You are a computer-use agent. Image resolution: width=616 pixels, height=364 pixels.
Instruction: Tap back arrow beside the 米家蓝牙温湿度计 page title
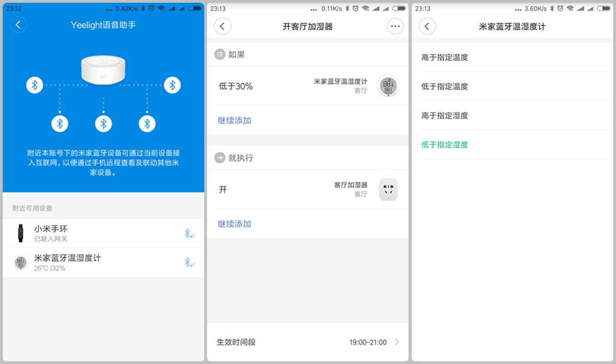pos(427,26)
